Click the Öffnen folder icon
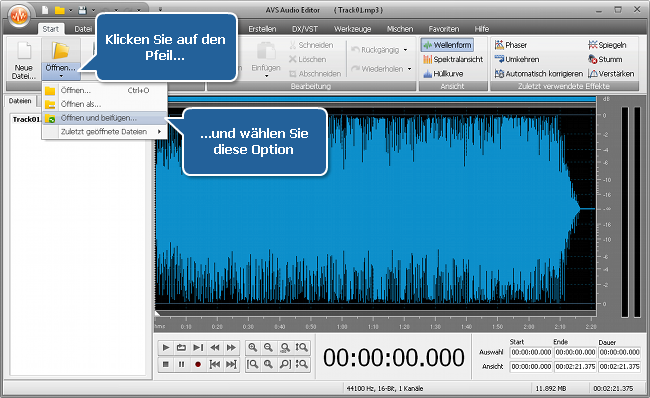The width and height of the screenshot is (650, 398). 61,51
